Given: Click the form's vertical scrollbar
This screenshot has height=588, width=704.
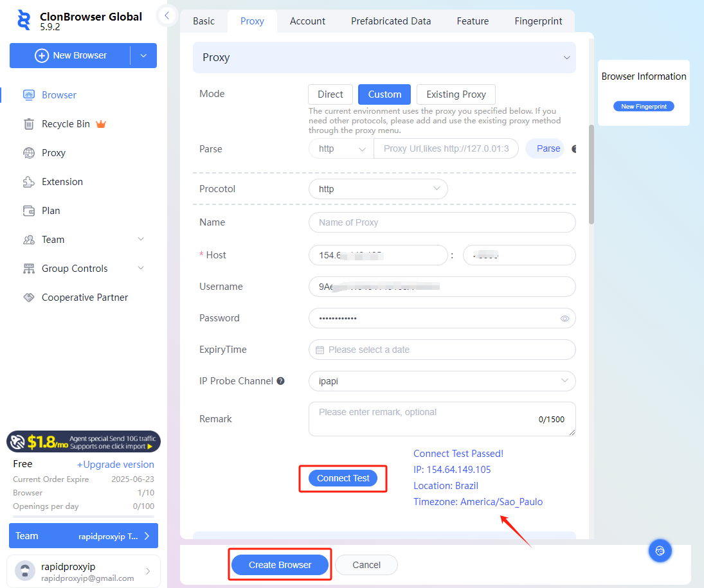Looking at the screenshot, I should 591,174.
